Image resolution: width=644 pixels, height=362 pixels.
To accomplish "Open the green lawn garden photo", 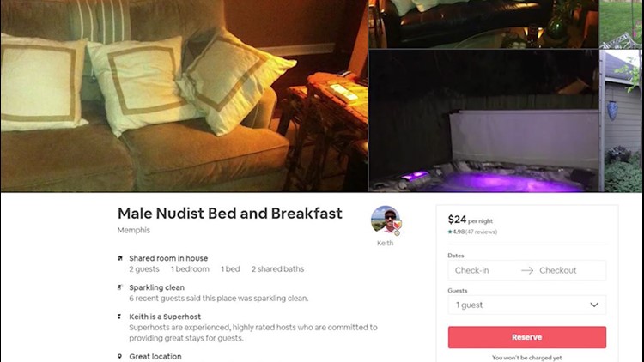I will click(621, 24).
